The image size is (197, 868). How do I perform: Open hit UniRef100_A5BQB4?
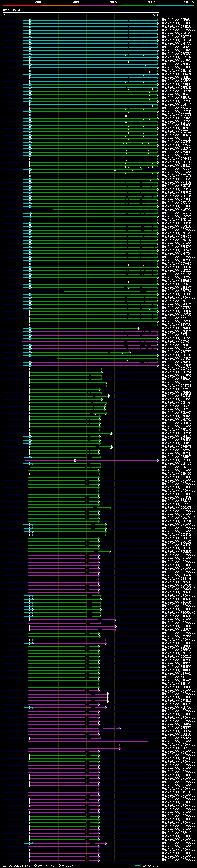click(177, 20)
